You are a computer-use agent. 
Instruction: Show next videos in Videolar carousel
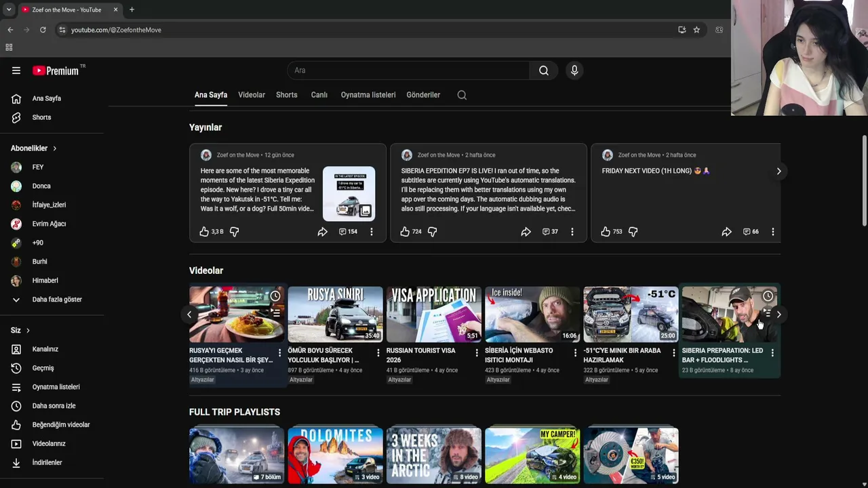point(778,314)
